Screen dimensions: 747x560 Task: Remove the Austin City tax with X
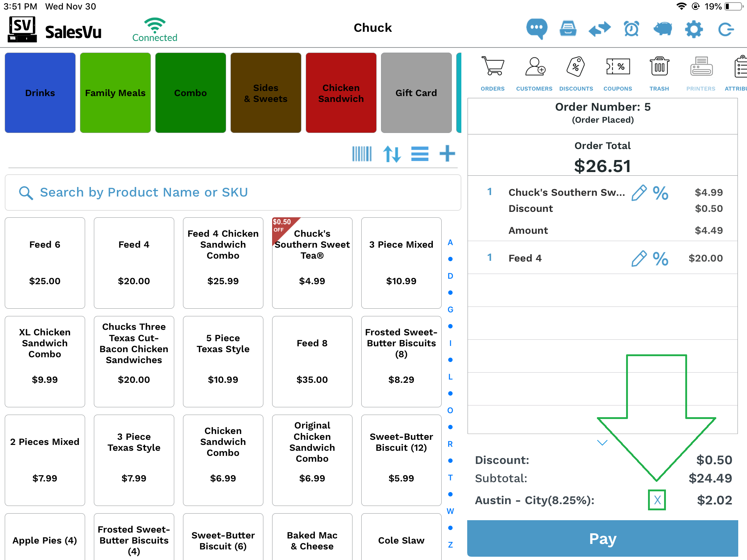[x=657, y=500]
